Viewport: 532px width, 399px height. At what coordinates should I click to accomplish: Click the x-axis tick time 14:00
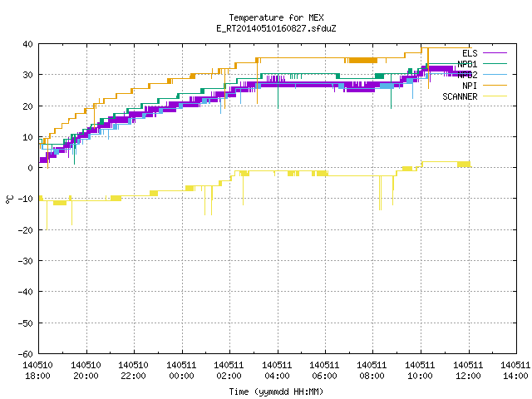click(515, 376)
